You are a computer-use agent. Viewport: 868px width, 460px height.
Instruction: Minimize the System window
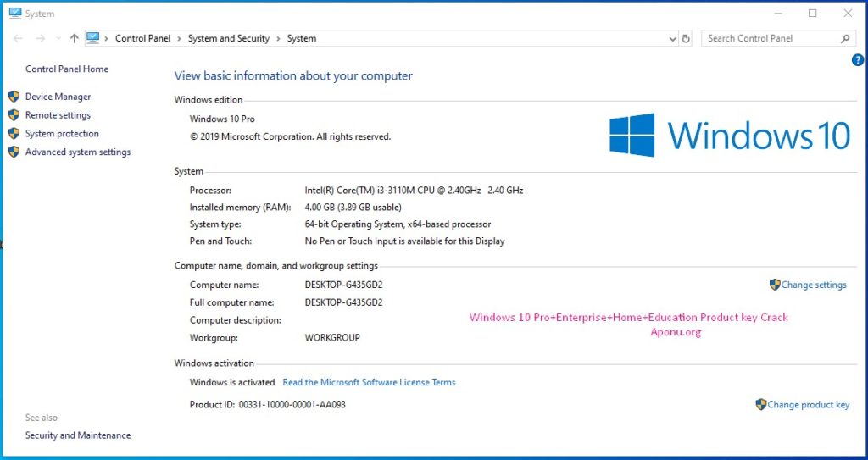777,14
